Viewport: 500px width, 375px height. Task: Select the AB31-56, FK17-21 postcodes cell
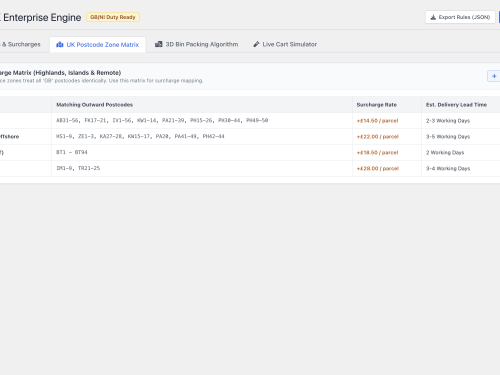[202, 121]
